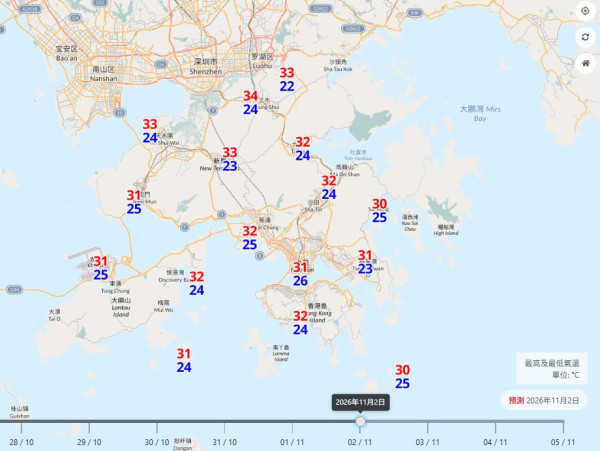Screen dimensions: 600x451
Task: Click the 最高及最低氣溫 legend box
Action: (x=552, y=368)
